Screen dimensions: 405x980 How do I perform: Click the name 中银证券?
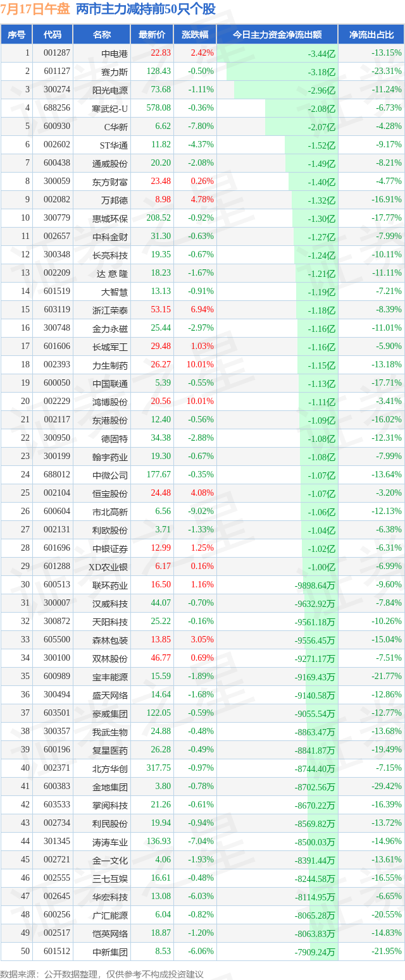point(110,548)
